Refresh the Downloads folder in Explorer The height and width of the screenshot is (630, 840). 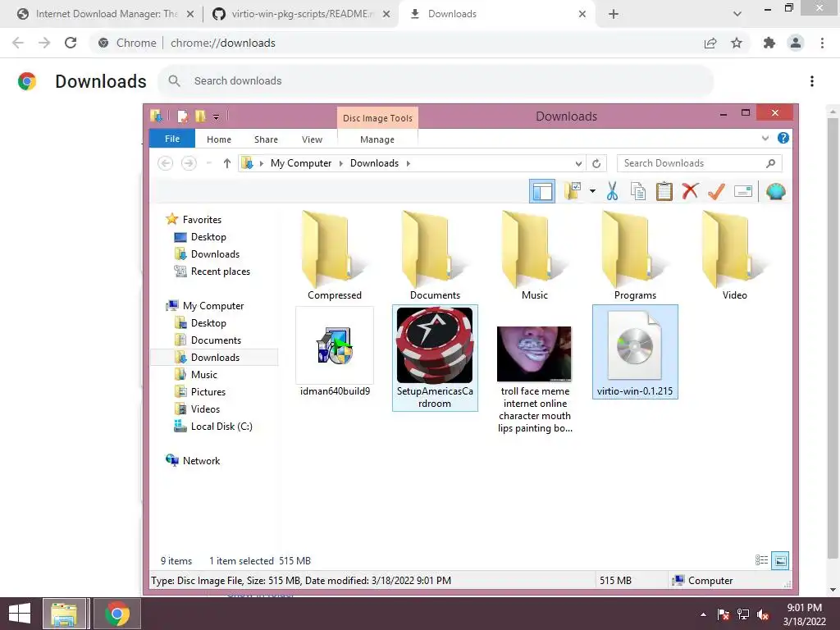pyautogui.click(x=596, y=163)
